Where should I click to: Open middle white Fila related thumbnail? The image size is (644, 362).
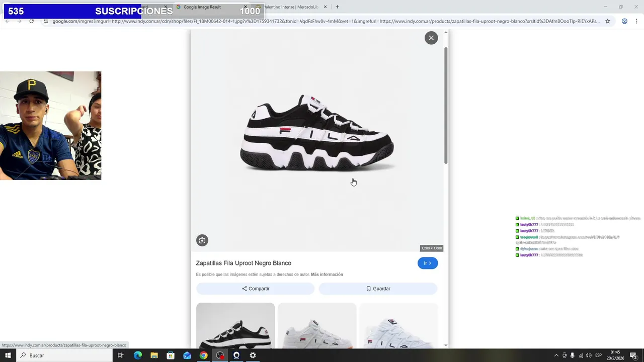317,326
